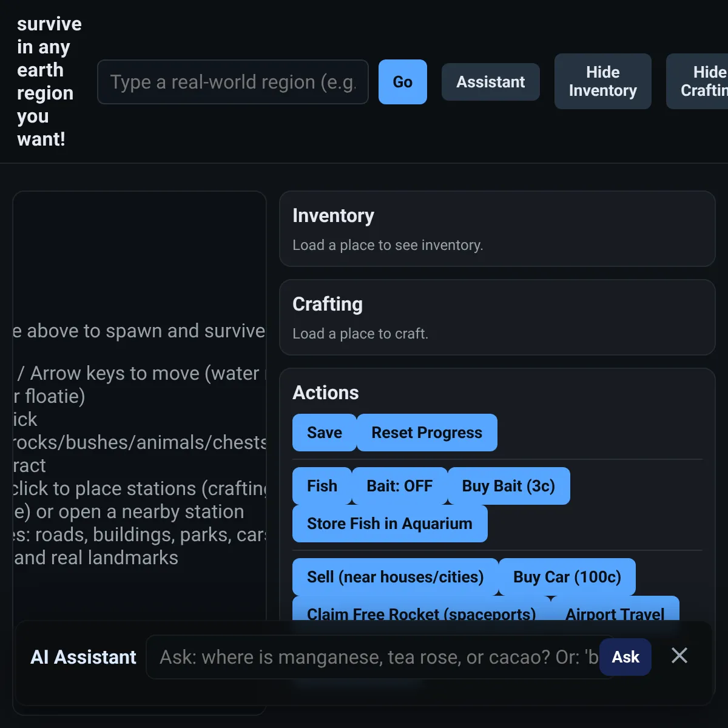Click Reset Progress

coord(427,433)
